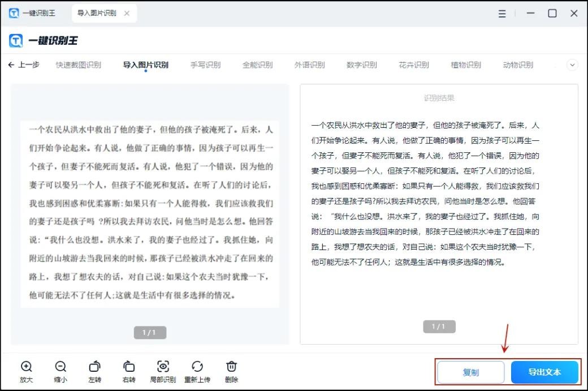Rotate image left with 左转
Screen dimensions: 588x391
coord(94,367)
